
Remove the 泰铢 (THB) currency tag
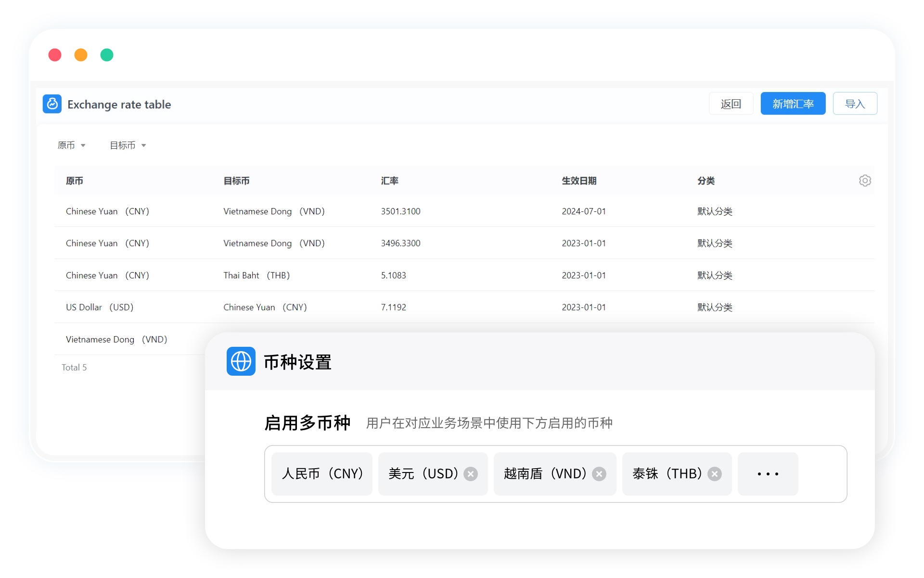[715, 474]
